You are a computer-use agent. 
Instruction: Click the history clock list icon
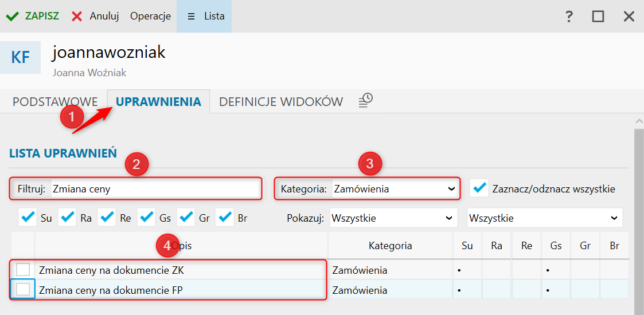pyautogui.click(x=366, y=101)
